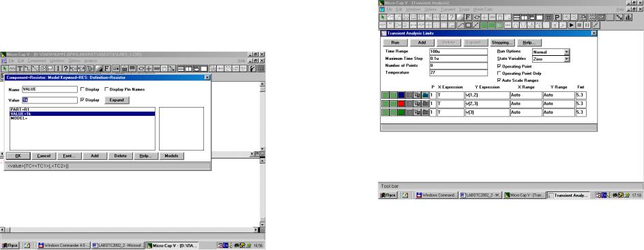Click the play run analysis toolbar icon
Screen dimensions: 644x250
(x=571, y=25)
